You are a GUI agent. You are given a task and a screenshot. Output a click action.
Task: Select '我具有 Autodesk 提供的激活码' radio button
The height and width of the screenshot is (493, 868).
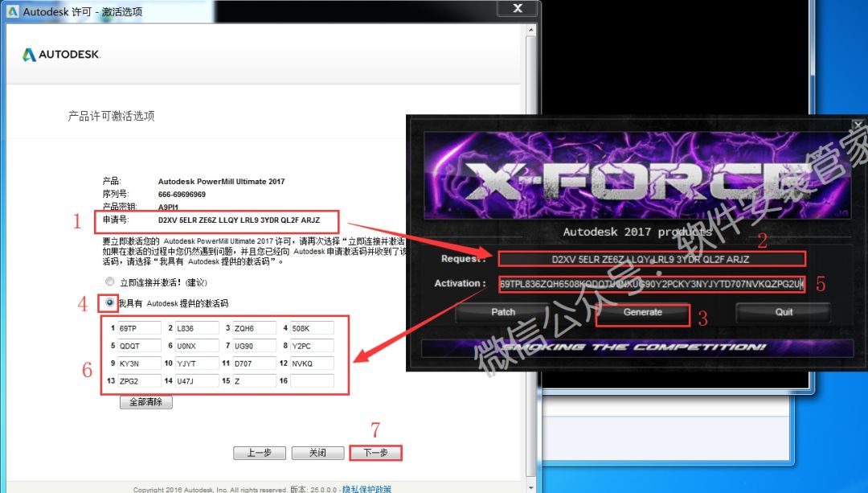pos(110,302)
